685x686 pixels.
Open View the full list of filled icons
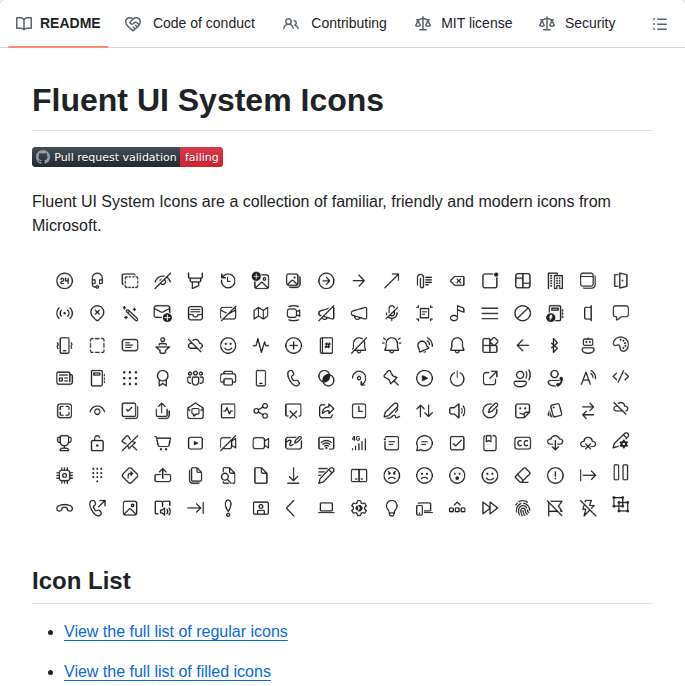[168, 671]
